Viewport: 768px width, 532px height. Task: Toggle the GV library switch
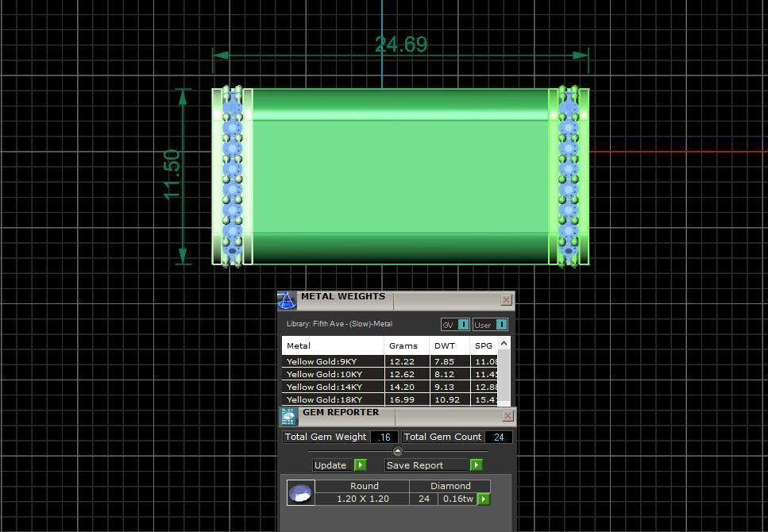(463, 324)
